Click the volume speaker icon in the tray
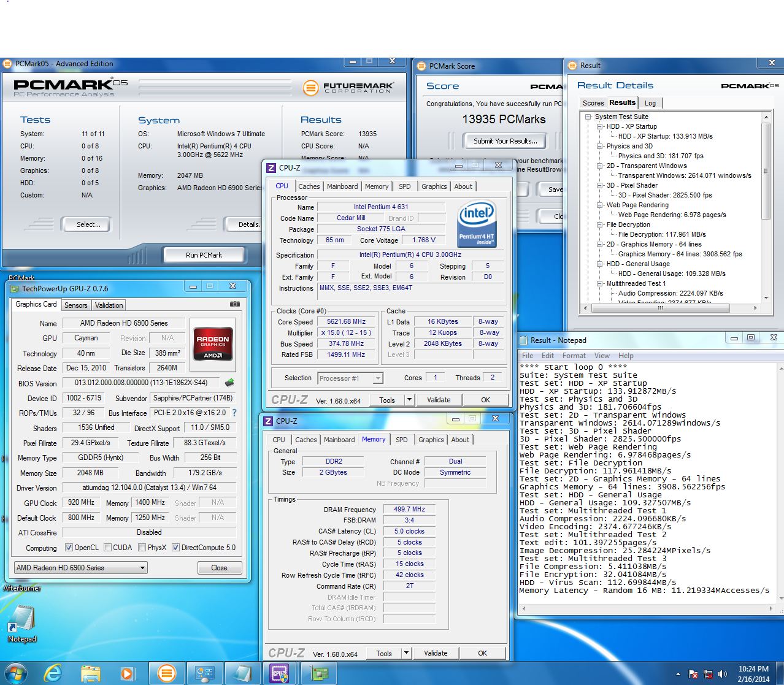 pyautogui.click(x=723, y=675)
